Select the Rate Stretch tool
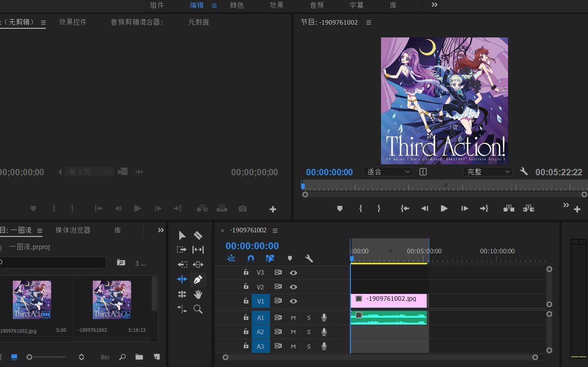The width and height of the screenshot is (588, 367). coord(182,309)
